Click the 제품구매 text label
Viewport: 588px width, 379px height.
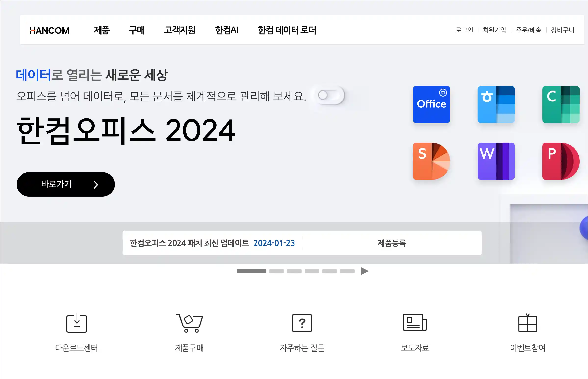click(x=189, y=348)
